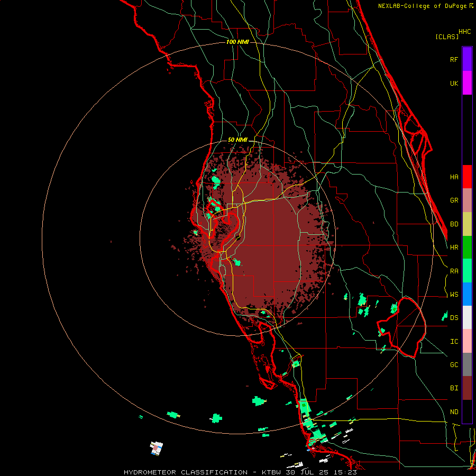Click the UK legend label

(x=454, y=83)
